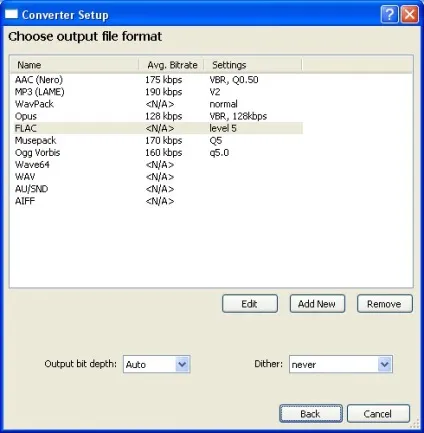Click the normal settings cell for WavPack
The image size is (424, 433).
[x=223, y=104]
